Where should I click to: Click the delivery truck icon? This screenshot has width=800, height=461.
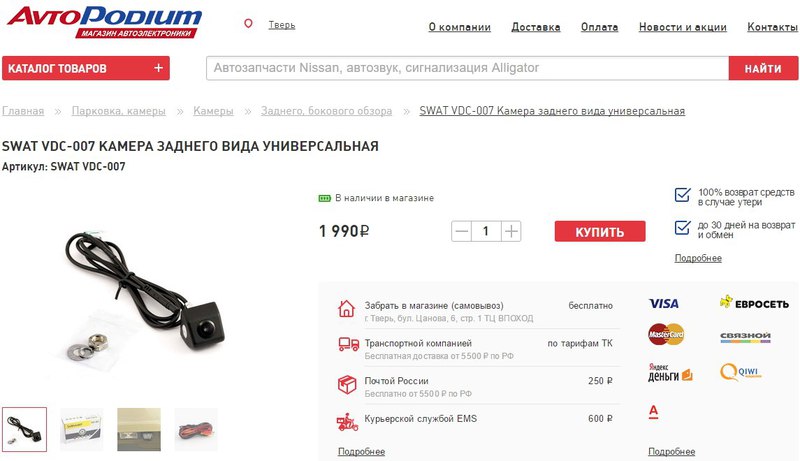(x=348, y=345)
